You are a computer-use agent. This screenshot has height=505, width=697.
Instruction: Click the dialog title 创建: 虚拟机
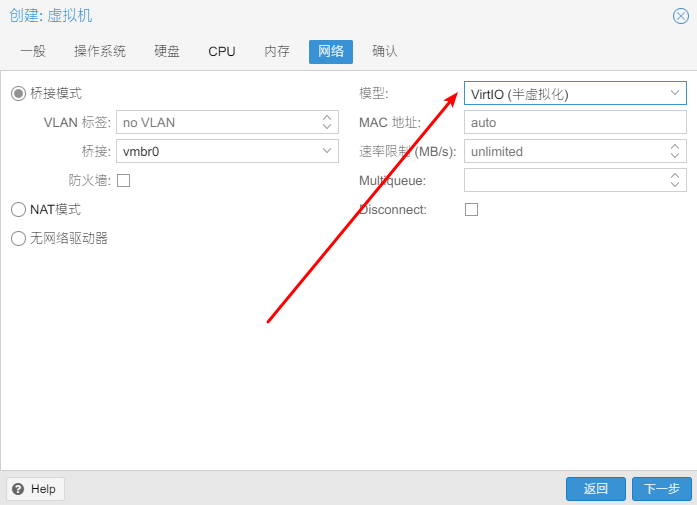coord(51,16)
